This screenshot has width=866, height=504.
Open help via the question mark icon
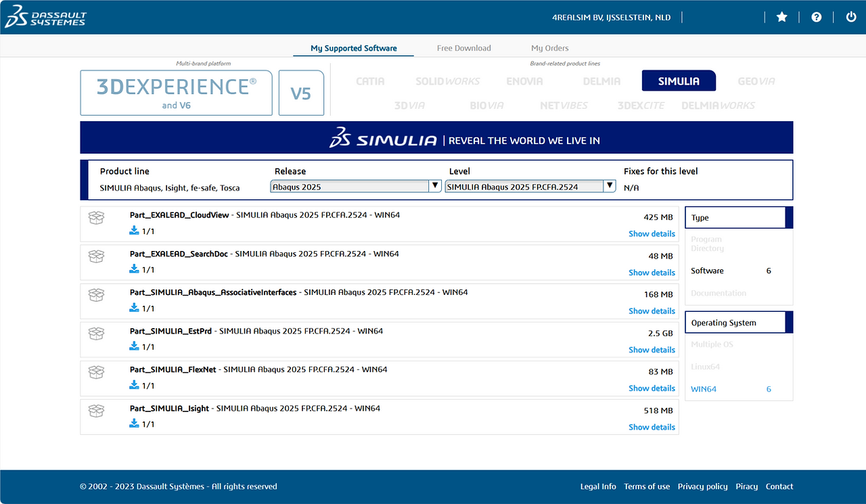click(x=817, y=17)
